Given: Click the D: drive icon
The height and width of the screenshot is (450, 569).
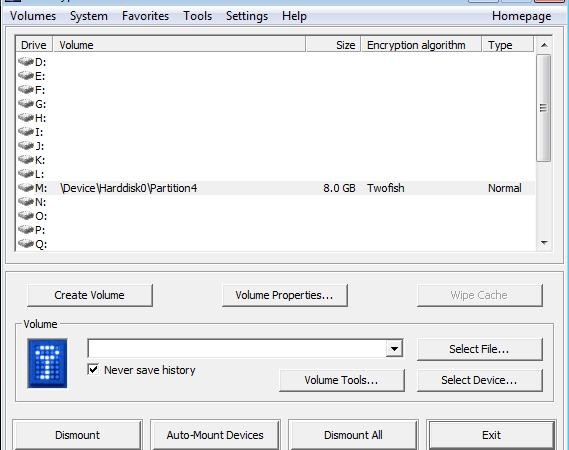Looking at the screenshot, I should tap(26, 62).
